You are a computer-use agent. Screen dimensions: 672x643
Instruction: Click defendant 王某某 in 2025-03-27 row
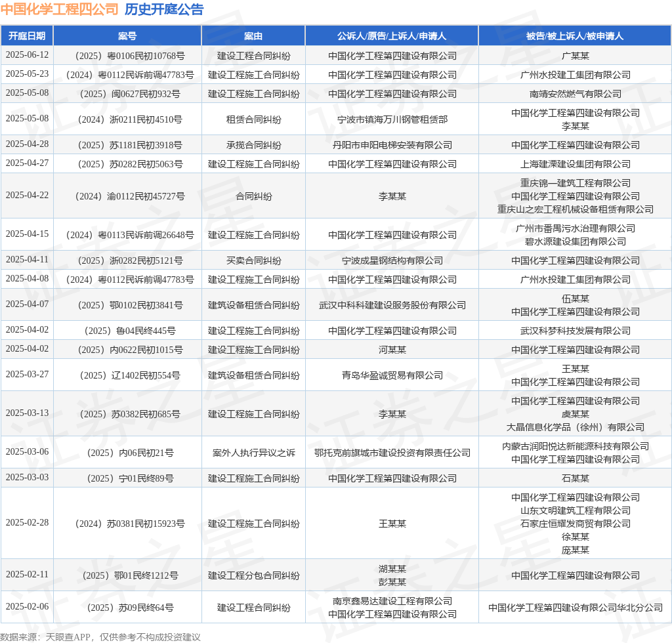[x=575, y=369]
